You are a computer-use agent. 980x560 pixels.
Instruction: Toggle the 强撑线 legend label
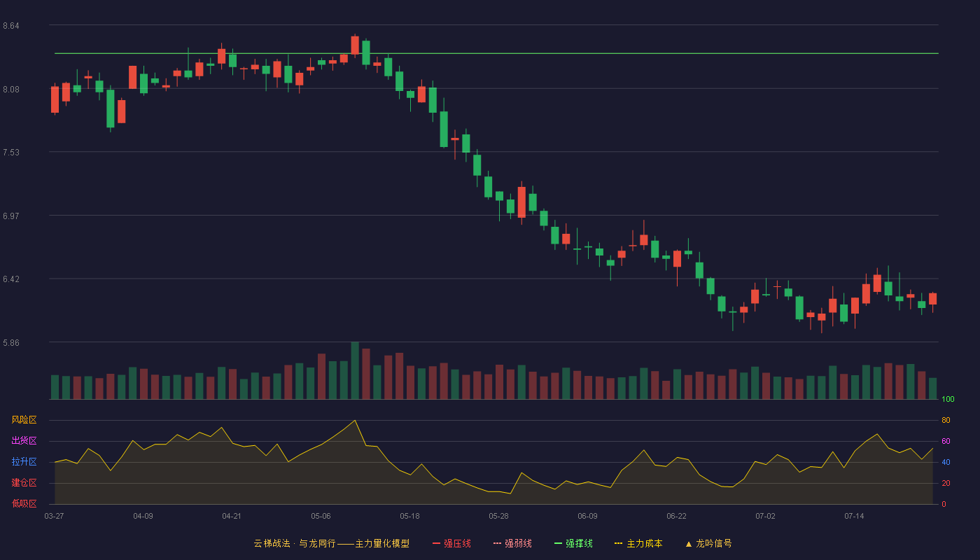tap(579, 543)
